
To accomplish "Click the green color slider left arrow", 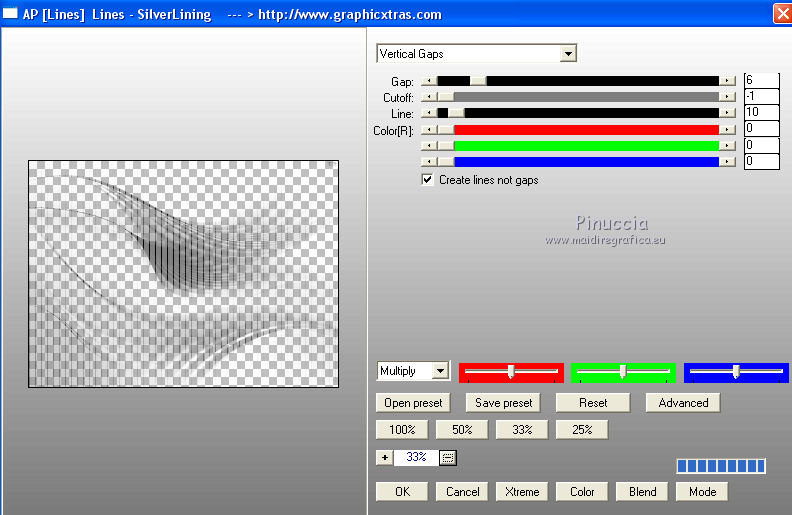I will (x=429, y=146).
